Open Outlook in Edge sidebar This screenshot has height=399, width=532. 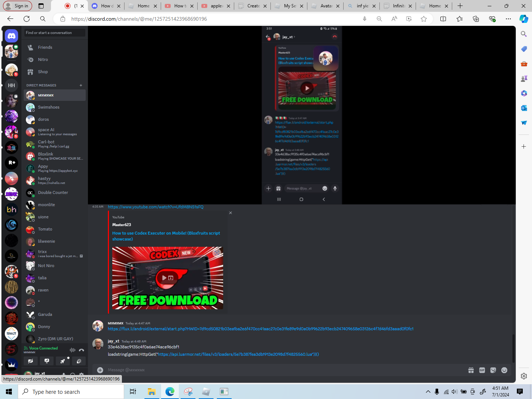pos(524,108)
